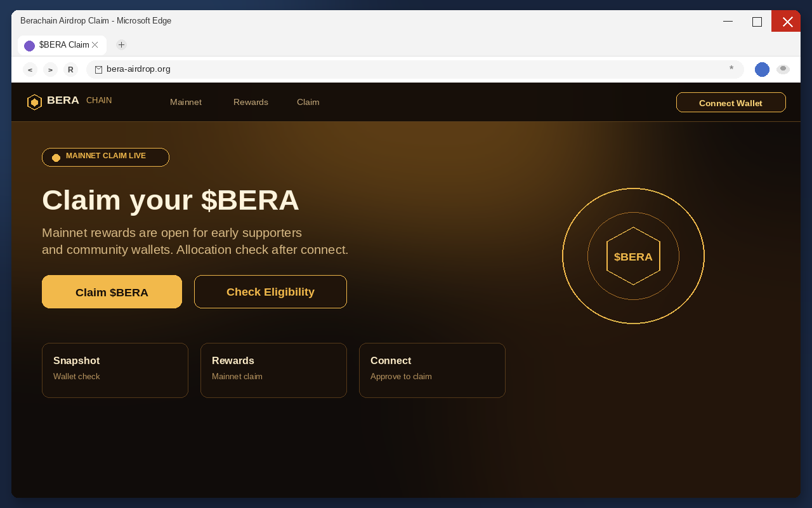Minimize the Microsoft Edge window
The image size is (812, 508).
click(x=728, y=21)
